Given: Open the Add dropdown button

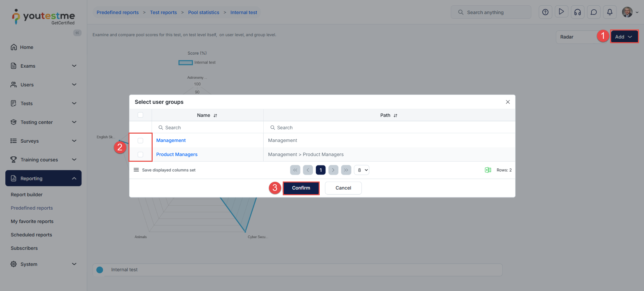Looking at the screenshot, I should [624, 37].
